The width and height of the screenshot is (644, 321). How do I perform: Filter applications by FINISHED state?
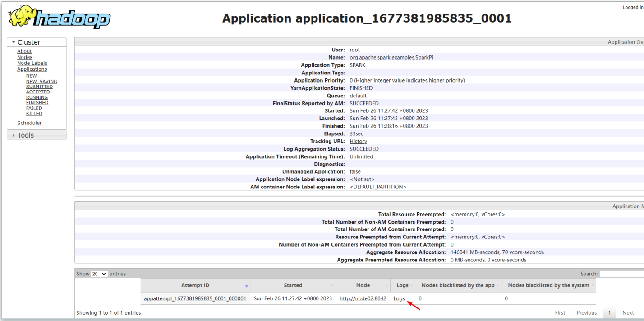pyautogui.click(x=37, y=103)
